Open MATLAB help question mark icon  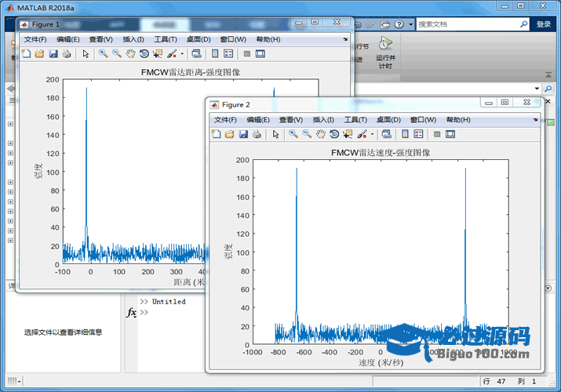pos(399,24)
